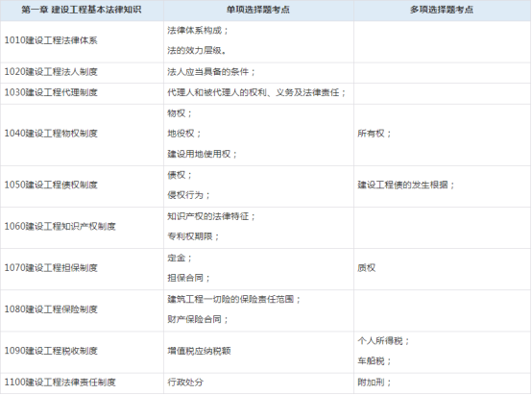Click text '知识产权的法律特征；'
This screenshot has width=532, height=395.
point(211,216)
